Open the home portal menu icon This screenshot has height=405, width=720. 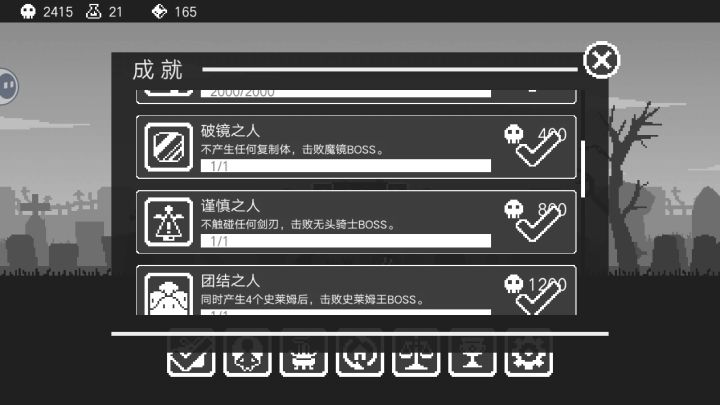pyautogui.click(x=360, y=354)
